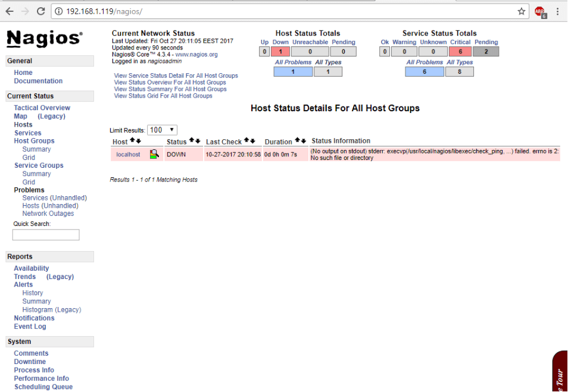This screenshot has height=392, width=568.
Task: Open Chrome's three-dot menu
Action: (x=557, y=11)
